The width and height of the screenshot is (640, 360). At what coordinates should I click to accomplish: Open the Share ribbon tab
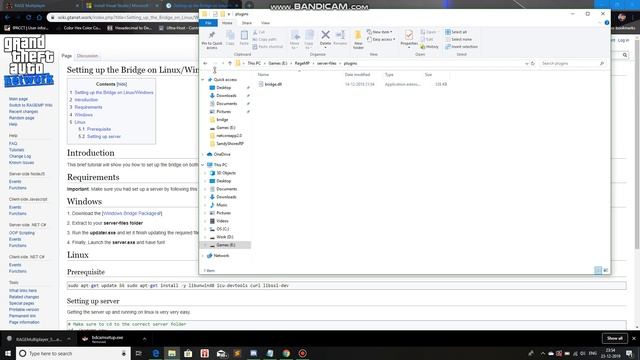point(247,23)
